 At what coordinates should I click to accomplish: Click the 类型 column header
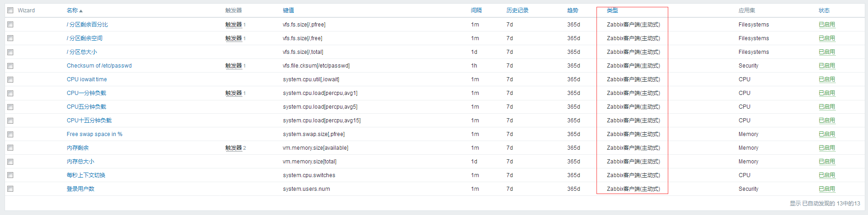[x=612, y=10]
